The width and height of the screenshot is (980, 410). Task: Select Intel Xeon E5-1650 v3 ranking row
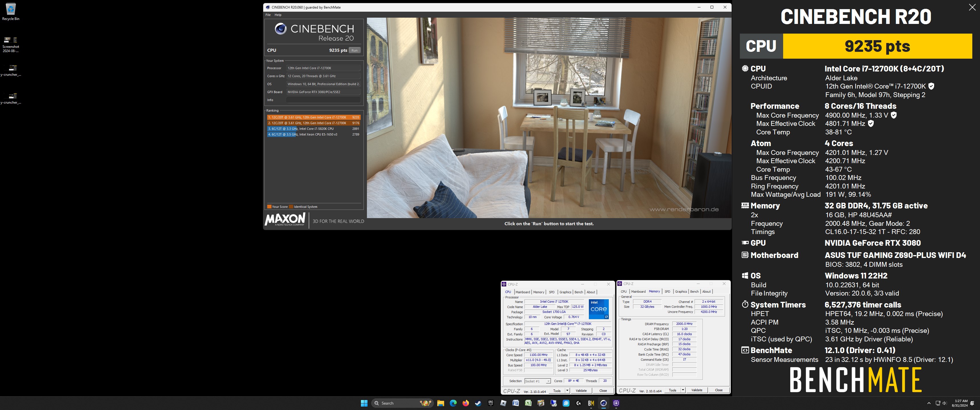pyautogui.click(x=313, y=135)
